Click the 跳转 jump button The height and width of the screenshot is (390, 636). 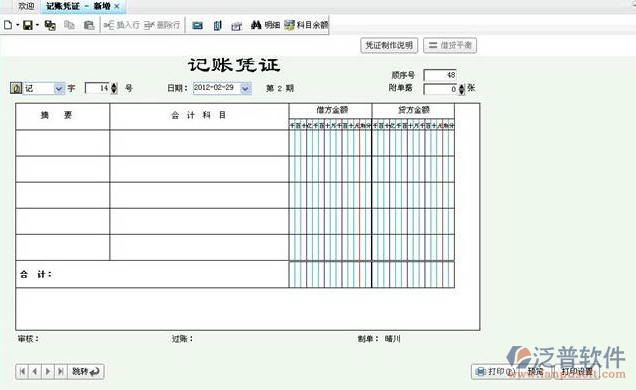coord(86,371)
